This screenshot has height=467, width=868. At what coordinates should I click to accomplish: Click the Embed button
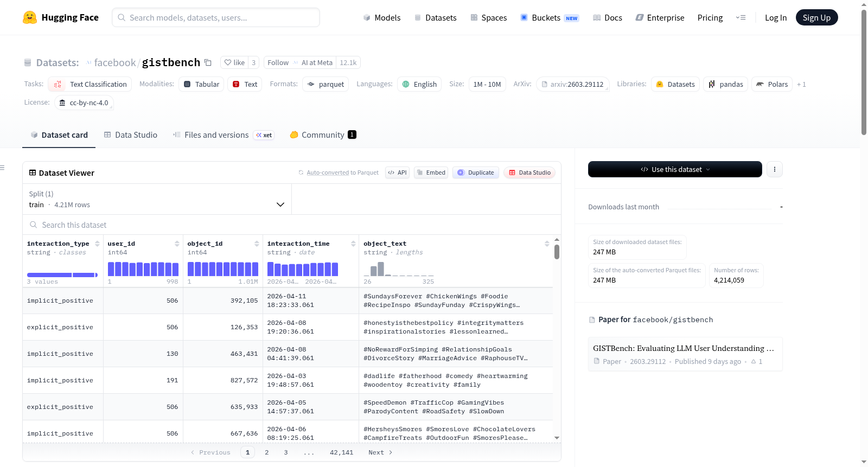[431, 172]
